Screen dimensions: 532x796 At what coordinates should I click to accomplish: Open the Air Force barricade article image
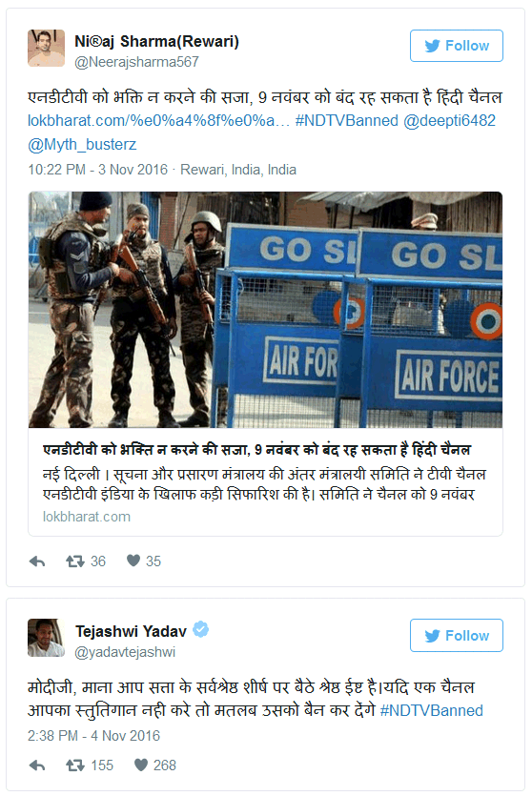click(x=265, y=310)
